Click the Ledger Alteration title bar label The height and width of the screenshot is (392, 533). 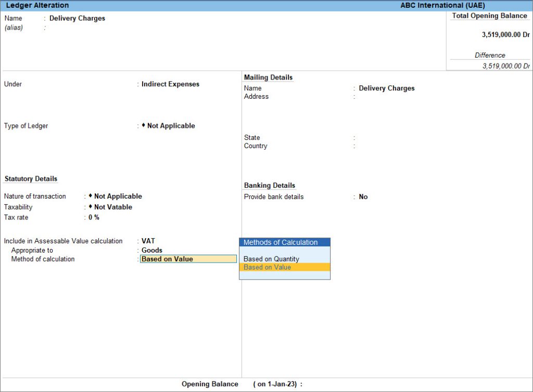(36, 5)
